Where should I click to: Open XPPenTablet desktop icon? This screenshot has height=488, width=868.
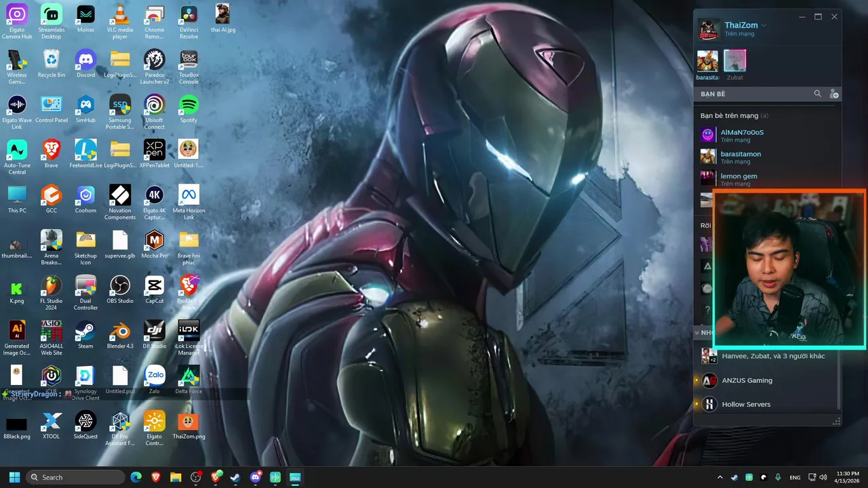click(x=155, y=154)
